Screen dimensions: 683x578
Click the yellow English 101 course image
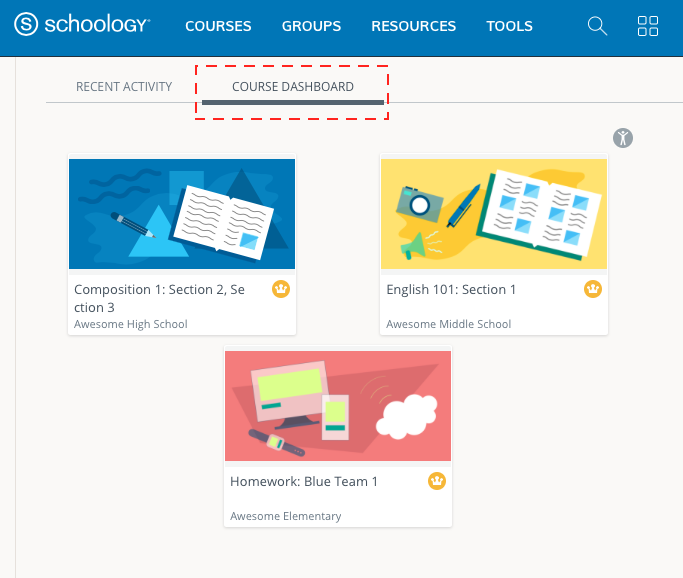pos(494,214)
